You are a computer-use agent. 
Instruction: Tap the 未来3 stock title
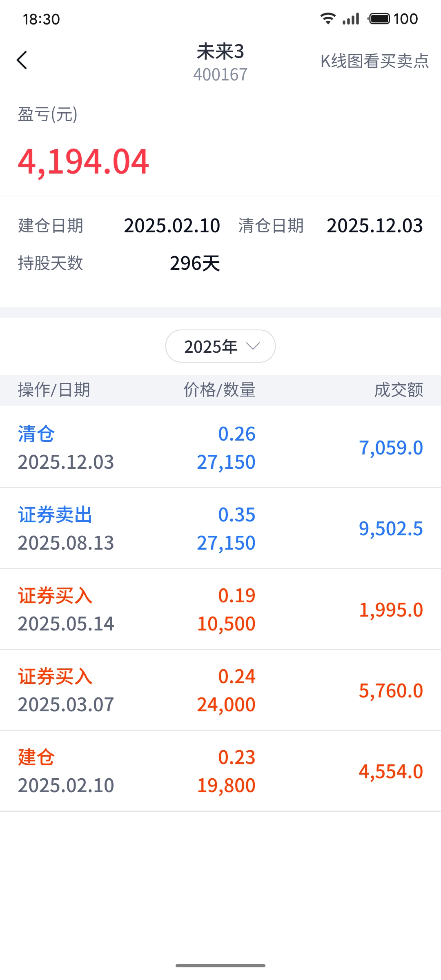click(220, 52)
